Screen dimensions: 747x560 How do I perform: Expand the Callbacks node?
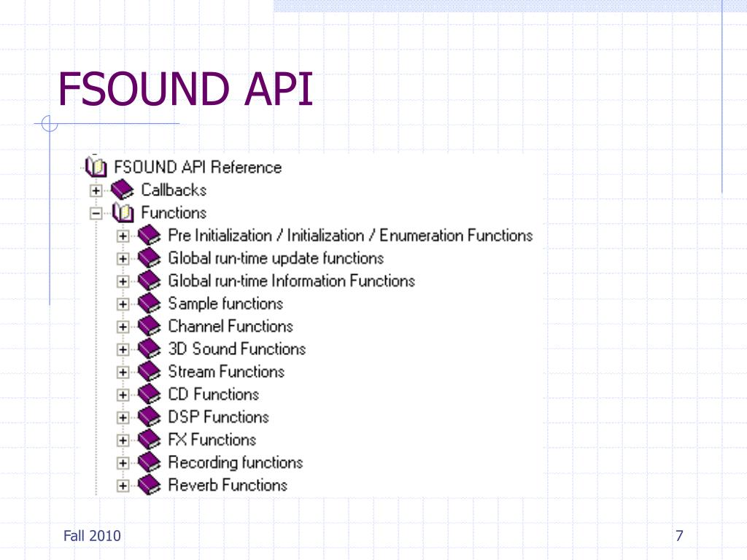pyautogui.click(x=96, y=190)
